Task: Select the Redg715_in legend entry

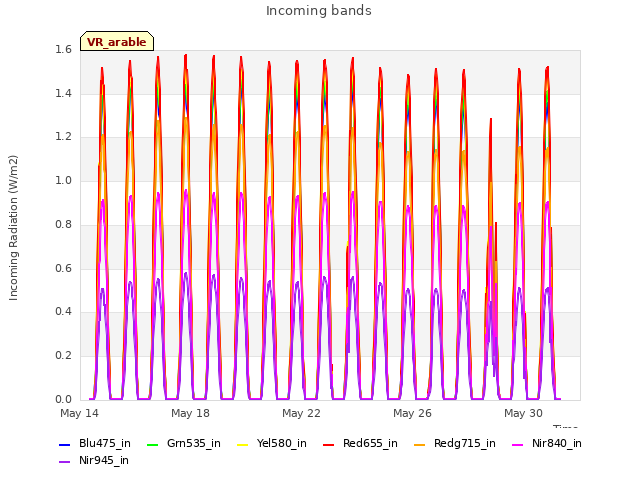Action: pos(454,444)
